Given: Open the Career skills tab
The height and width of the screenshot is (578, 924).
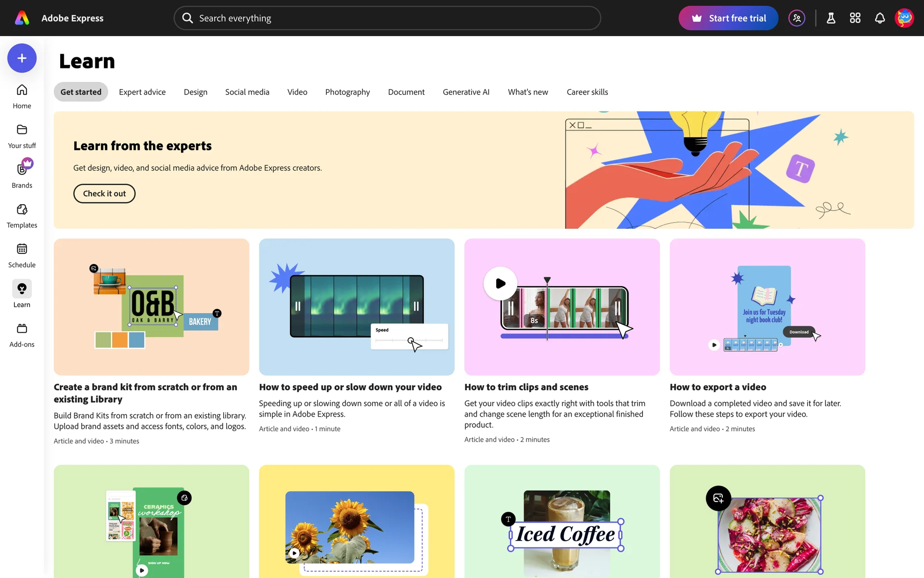Looking at the screenshot, I should [x=587, y=92].
